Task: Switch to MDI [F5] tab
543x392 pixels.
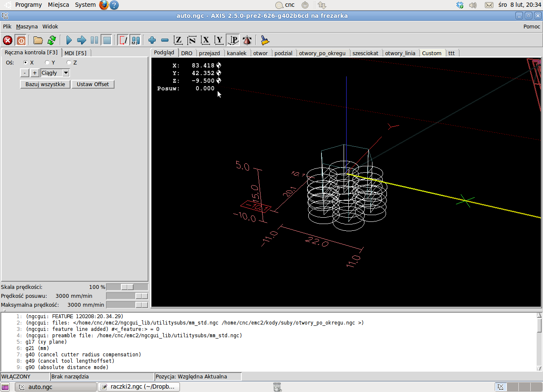Action: (76, 53)
